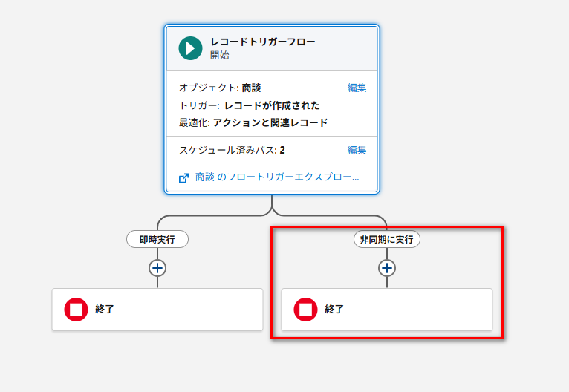
Task: Click 編集 link next to オブジェクト
Action: coord(357,88)
